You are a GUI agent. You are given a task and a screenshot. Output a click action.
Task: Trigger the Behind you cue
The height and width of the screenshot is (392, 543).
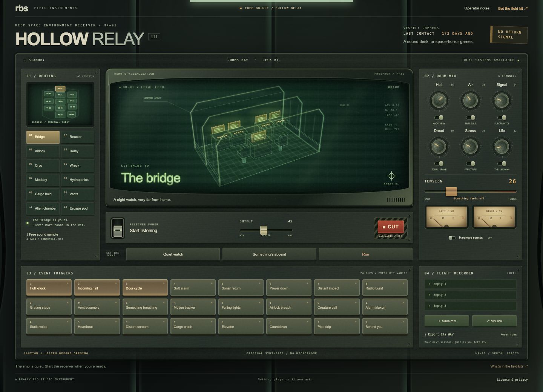(385, 326)
